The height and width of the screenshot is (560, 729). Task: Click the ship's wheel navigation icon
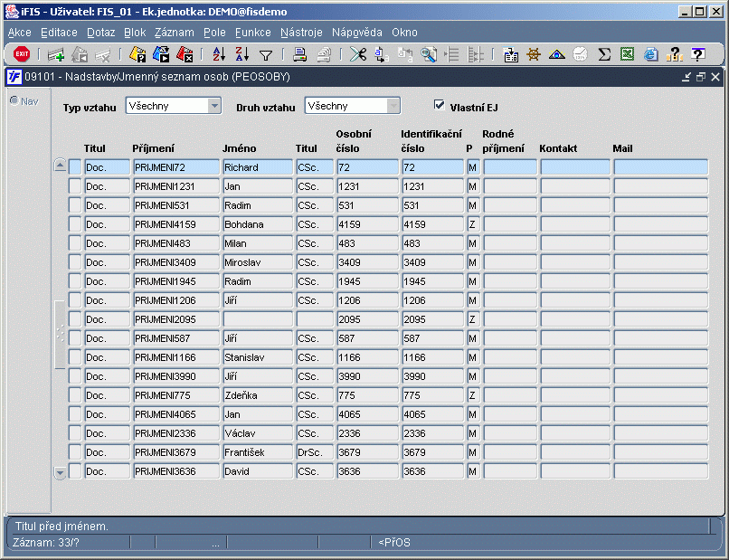(534, 55)
